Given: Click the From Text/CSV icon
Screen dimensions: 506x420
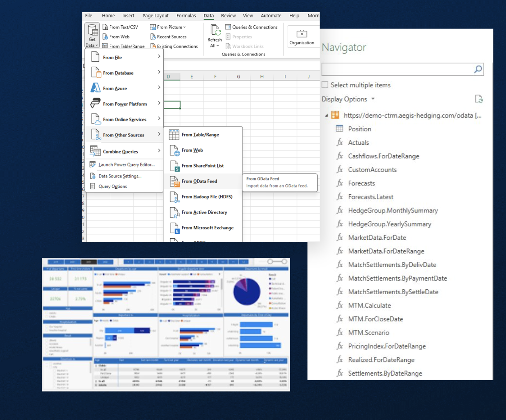Looking at the screenshot, I should point(105,27).
